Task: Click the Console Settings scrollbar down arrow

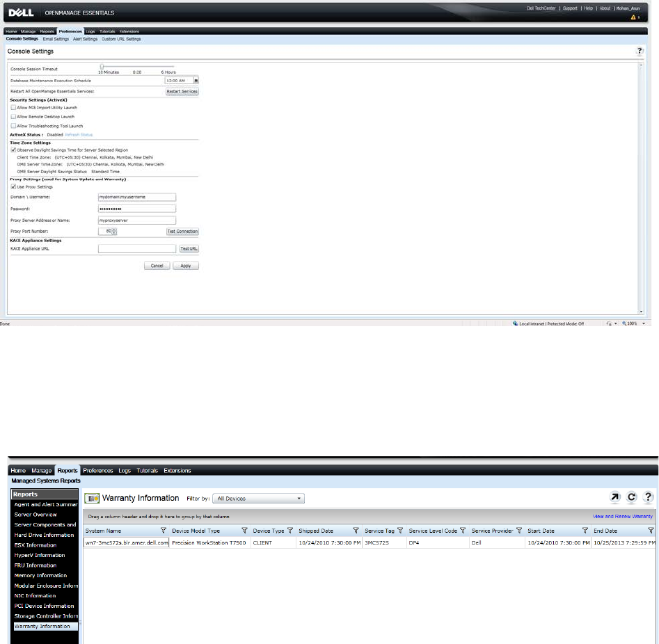Action: [x=641, y=312]
